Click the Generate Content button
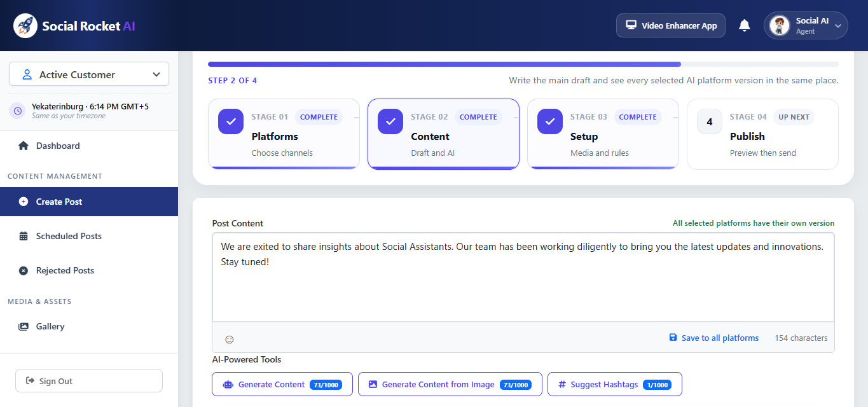Image resolution: width=868 pixels, height=407 pixels. [282, 384]
